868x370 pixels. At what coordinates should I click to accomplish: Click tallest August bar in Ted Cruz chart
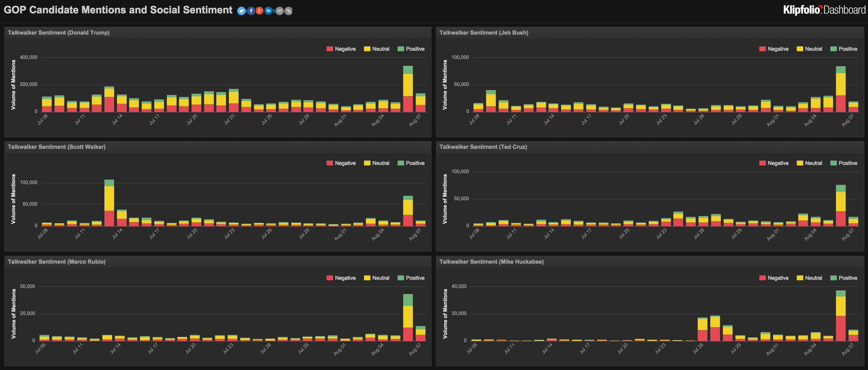pos(841,206)
